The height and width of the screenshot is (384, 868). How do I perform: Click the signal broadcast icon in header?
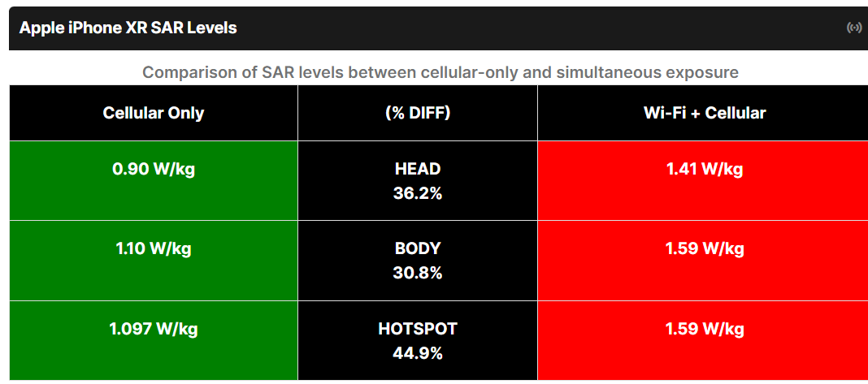pos(853,28)
